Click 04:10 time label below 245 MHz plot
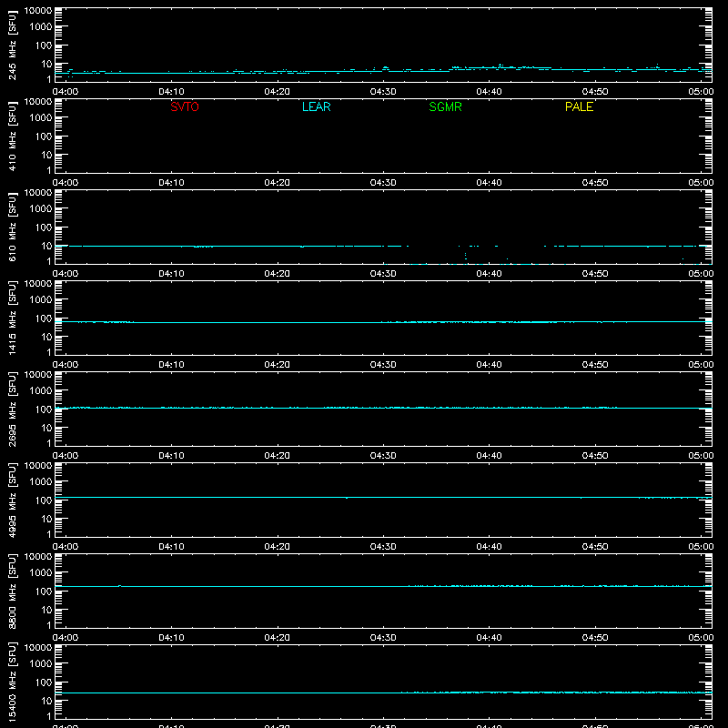The width and height of the screenshot is (728, 728). click(171, 92)
